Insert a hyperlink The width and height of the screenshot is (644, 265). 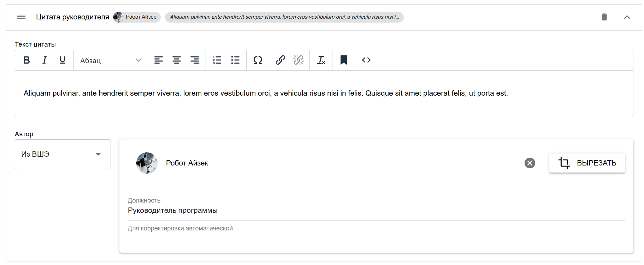click(x=280, y=60)
